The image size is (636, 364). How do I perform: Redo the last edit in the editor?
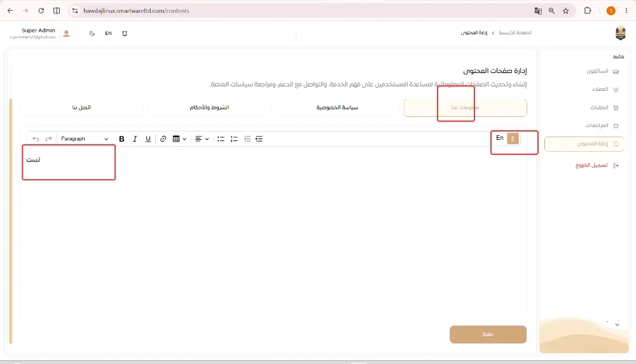click(x=49, y=138)
